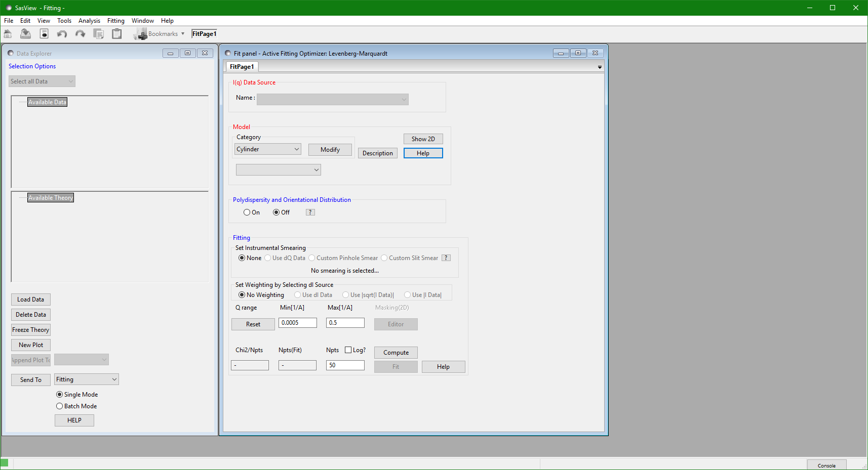868x470 pixels.
Task: Click the Bookmarks star-plus icon
Action: coord(140,34)
